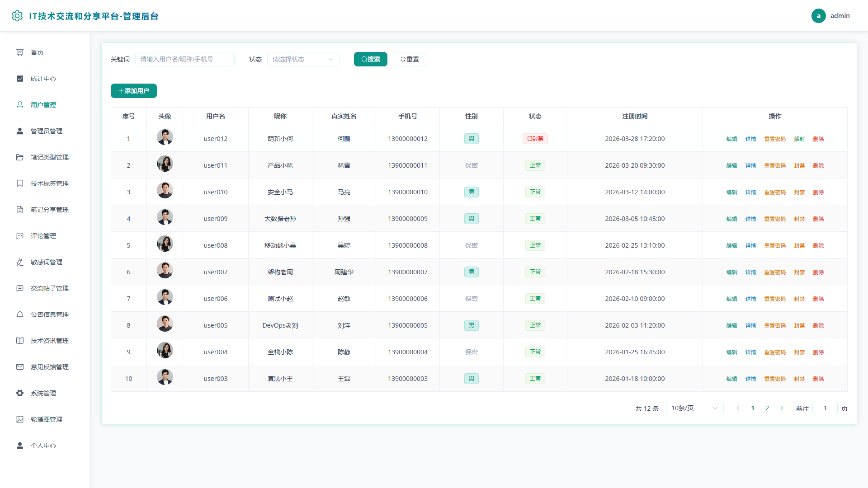Click the 系统管理 gear icon
This screenshot has height=488, width=868.
[20, 393]
